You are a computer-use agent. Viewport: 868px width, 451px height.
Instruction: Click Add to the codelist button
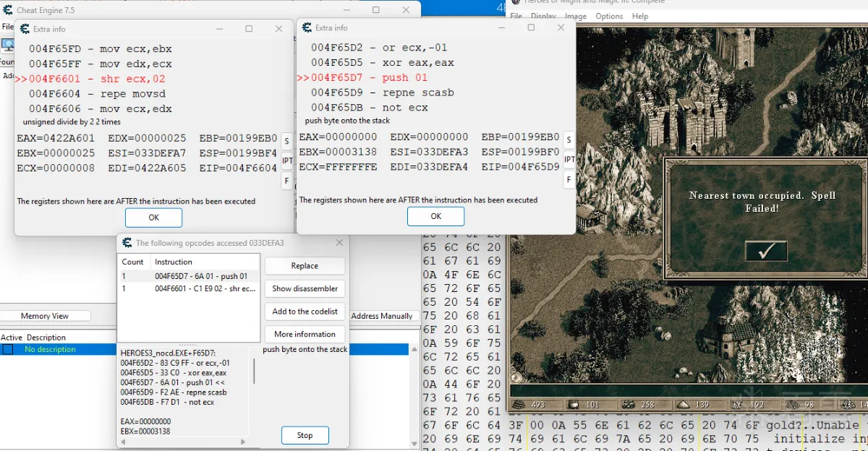click(x=305, y=312)
